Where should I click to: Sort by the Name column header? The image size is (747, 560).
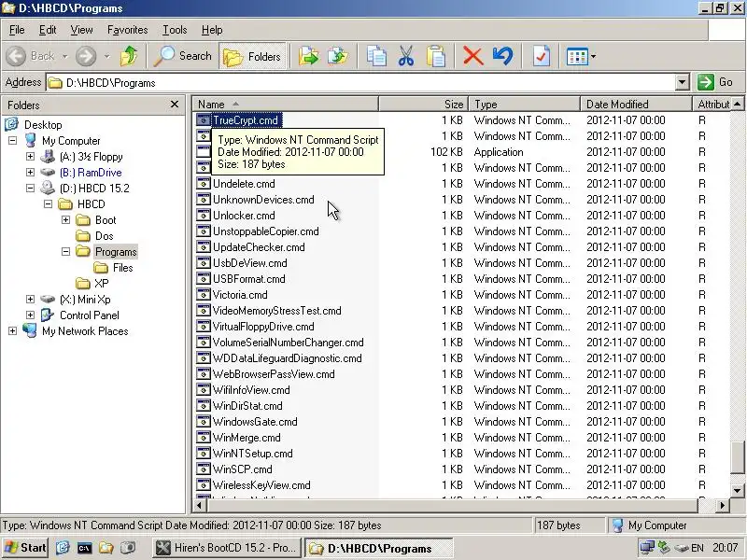(286, 105)
